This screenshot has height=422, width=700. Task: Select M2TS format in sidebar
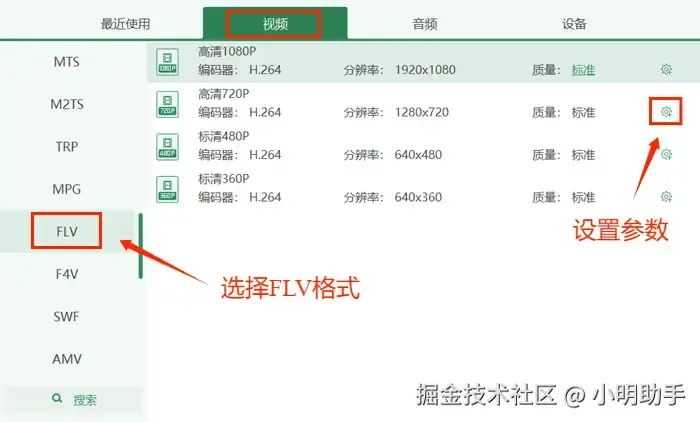point(67,104)
